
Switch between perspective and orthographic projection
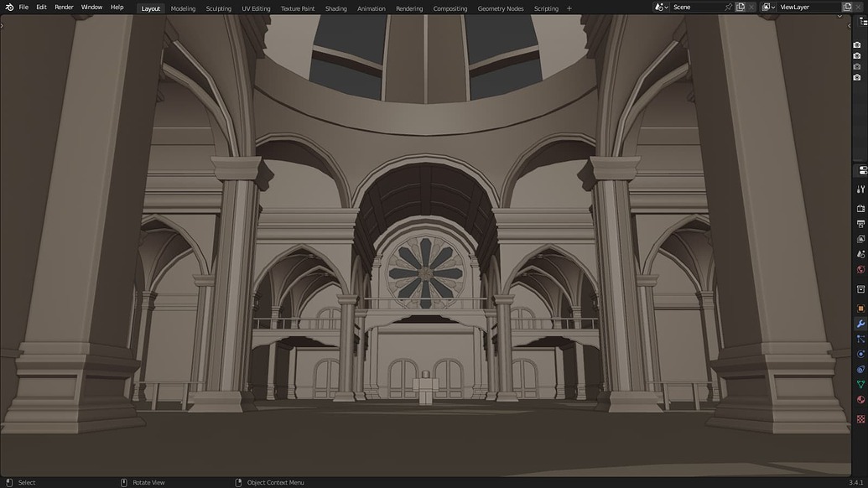(855, 77)
